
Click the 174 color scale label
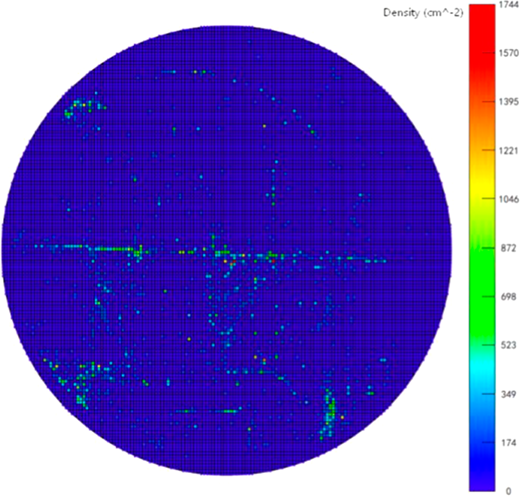[509, 443]
